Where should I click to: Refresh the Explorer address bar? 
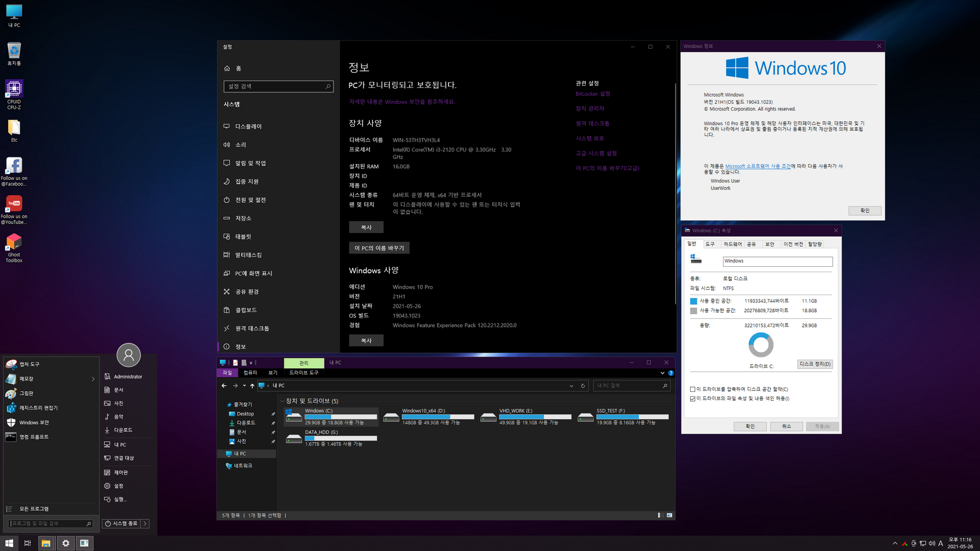pyautogui.click(x=583, y=386)
